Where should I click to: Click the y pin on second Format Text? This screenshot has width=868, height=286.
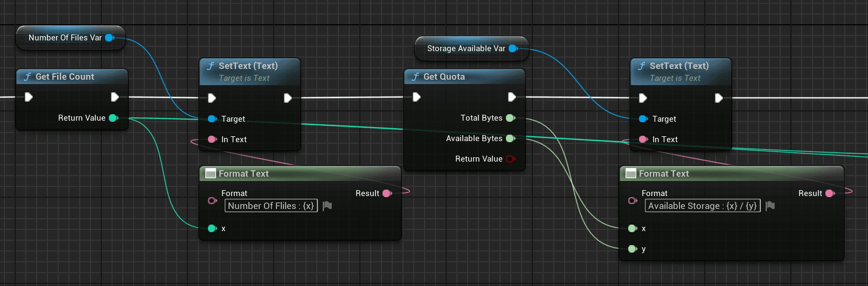pyautogui.click(x=633, y=249)
